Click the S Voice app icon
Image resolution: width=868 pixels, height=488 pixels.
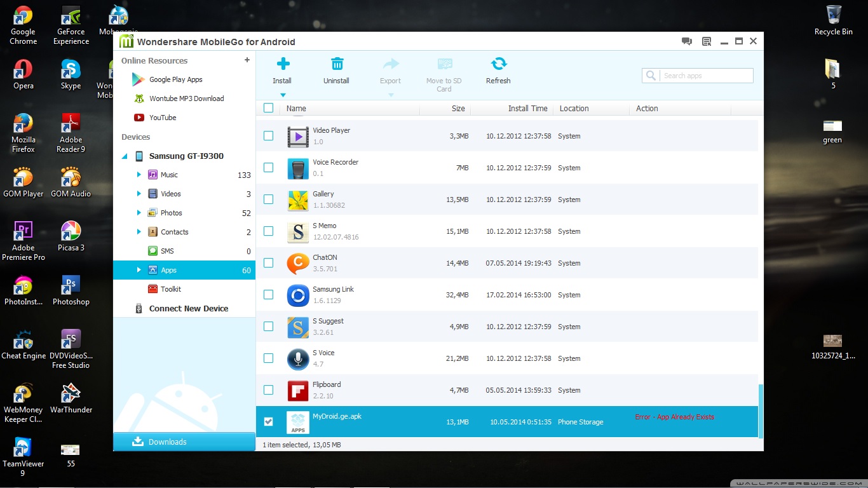pyautogui.click(x=298, y=358)
